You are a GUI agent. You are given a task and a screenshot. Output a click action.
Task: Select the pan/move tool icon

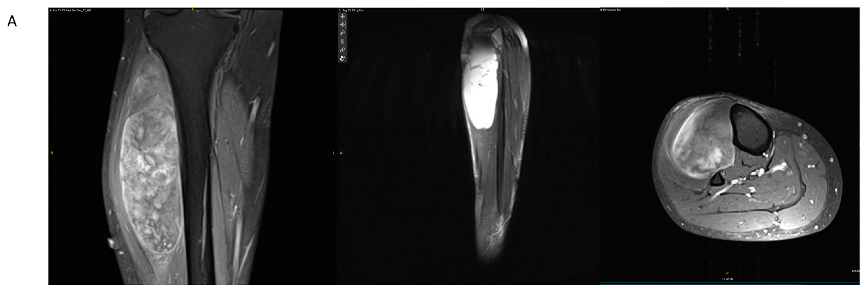342,16
